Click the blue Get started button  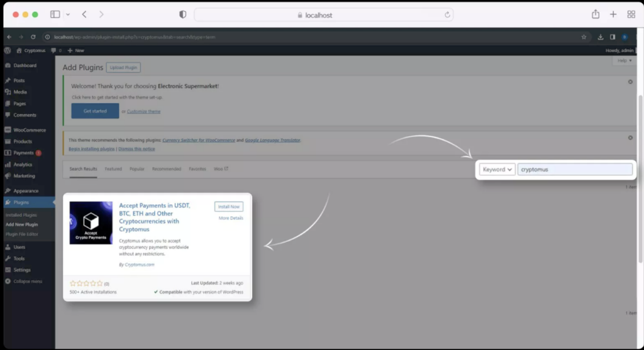(x=95, y=111)
